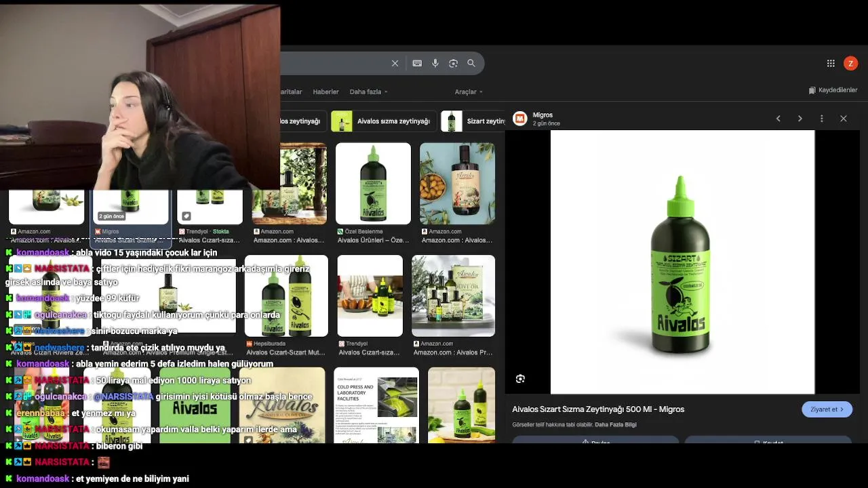Select the 'Sızart zeytin' suggestion chip

[473, 121]
